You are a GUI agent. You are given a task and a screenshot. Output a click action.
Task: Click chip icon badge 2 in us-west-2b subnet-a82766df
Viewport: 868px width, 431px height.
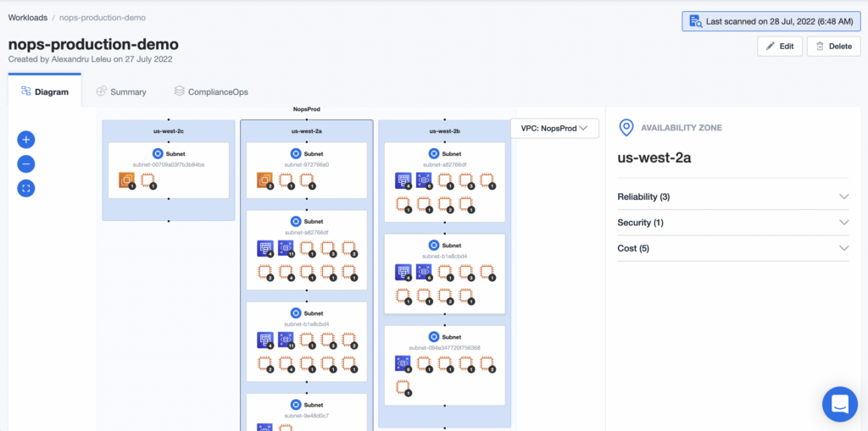(x=445, y=204)
